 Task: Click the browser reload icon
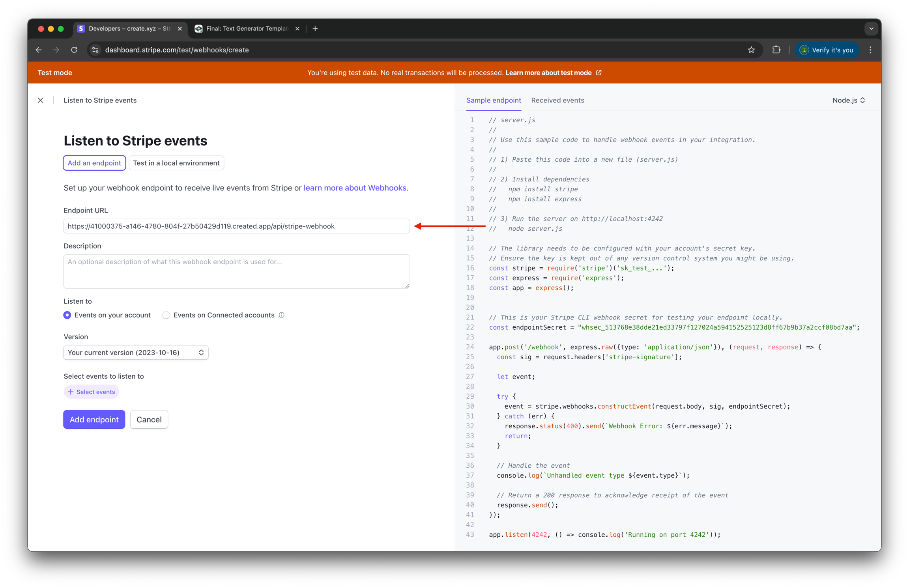click(74, 50)
